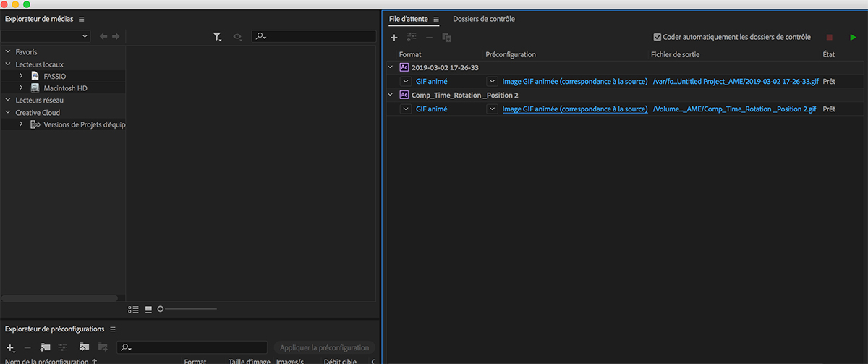Screen dimensions: 868x364
Task: Add a source with the queue plus icon
Action: pyautogui.click(x=394, y=37)
